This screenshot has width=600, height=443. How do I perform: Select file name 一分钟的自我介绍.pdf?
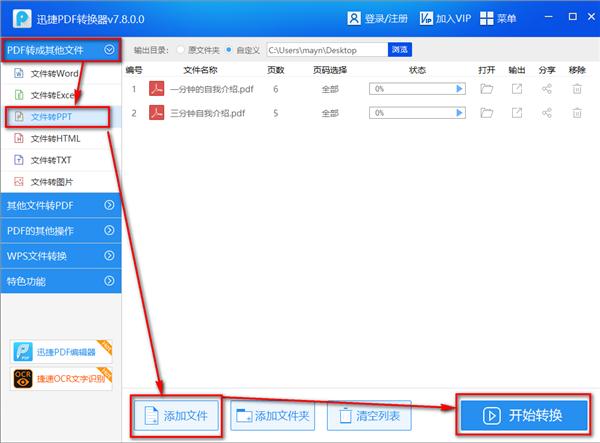pyautogui.click(x=212, y=89)
